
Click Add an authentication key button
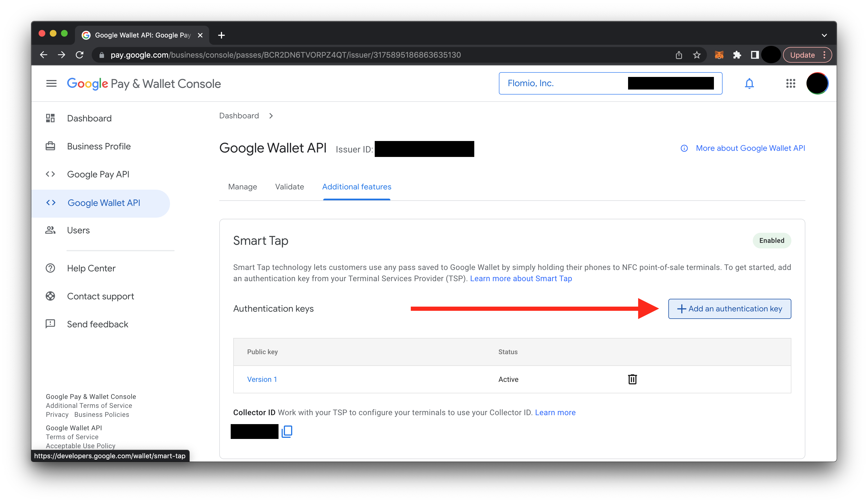(729, 309)
